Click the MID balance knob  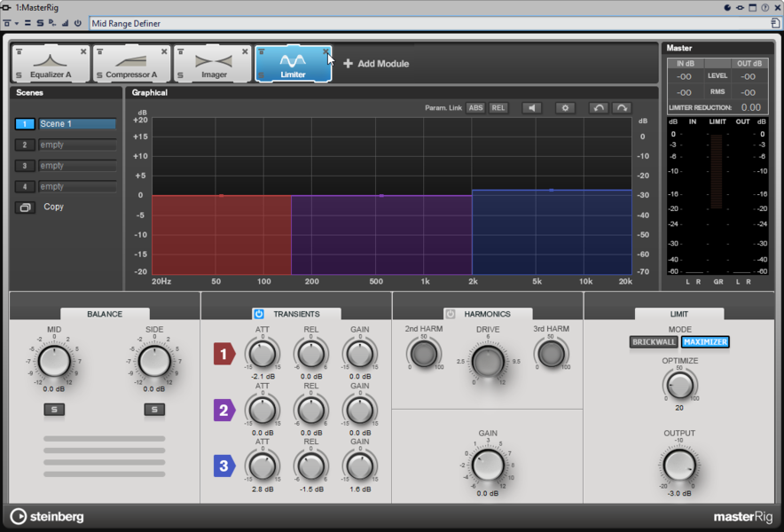54,361
